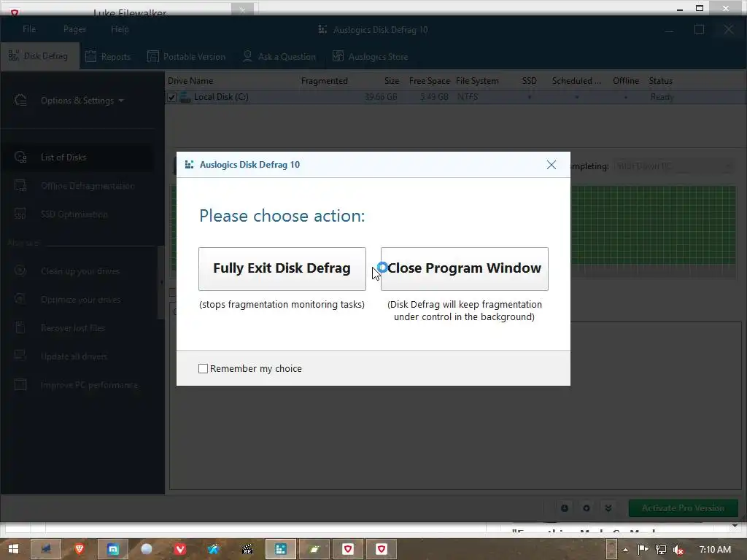Sort by the Fragmented column header
The height and width of the screenshot is (560, 747).
click(x=325, y=81)
